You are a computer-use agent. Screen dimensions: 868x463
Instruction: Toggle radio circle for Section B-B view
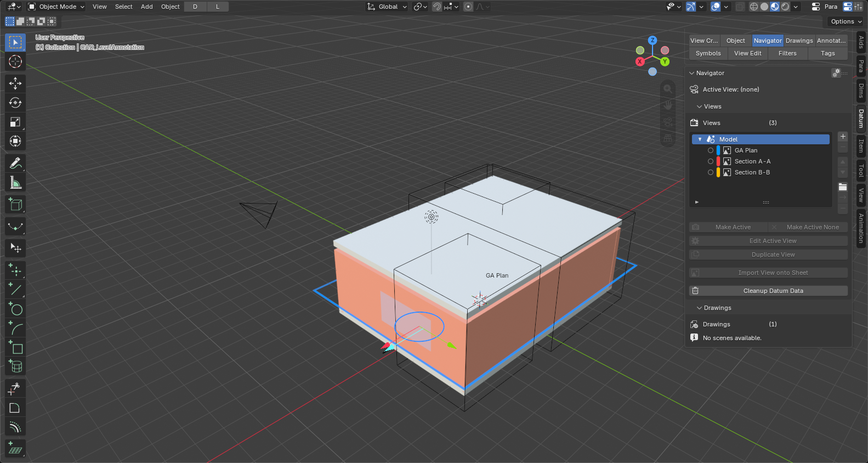[x=711, y=172]
